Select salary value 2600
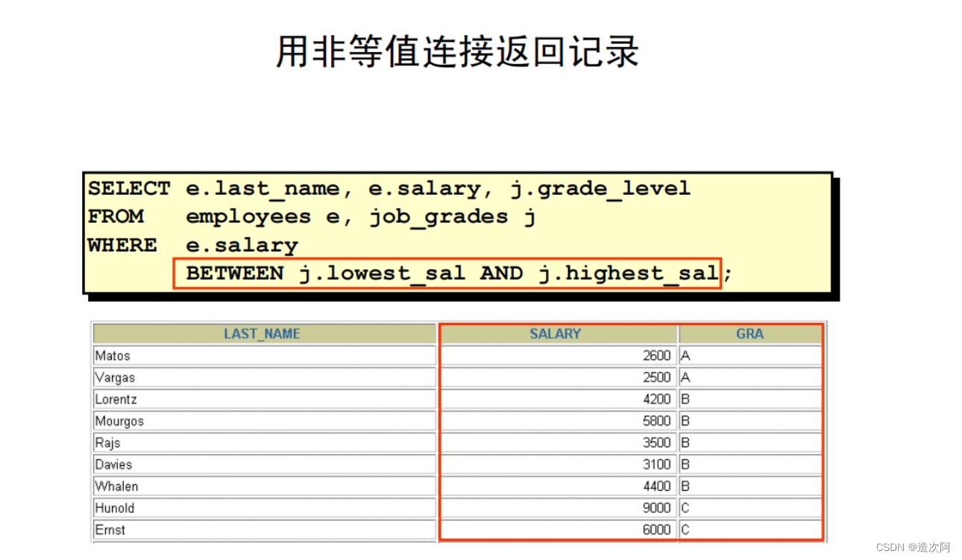This screenshot has width=962, height=560. tap(657, 356)
